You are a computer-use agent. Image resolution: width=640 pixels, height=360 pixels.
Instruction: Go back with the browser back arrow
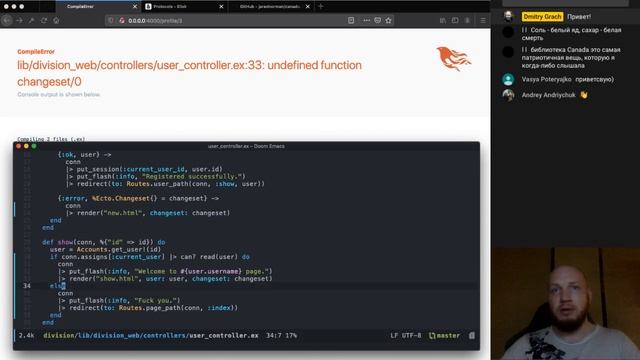pos(7,20)
